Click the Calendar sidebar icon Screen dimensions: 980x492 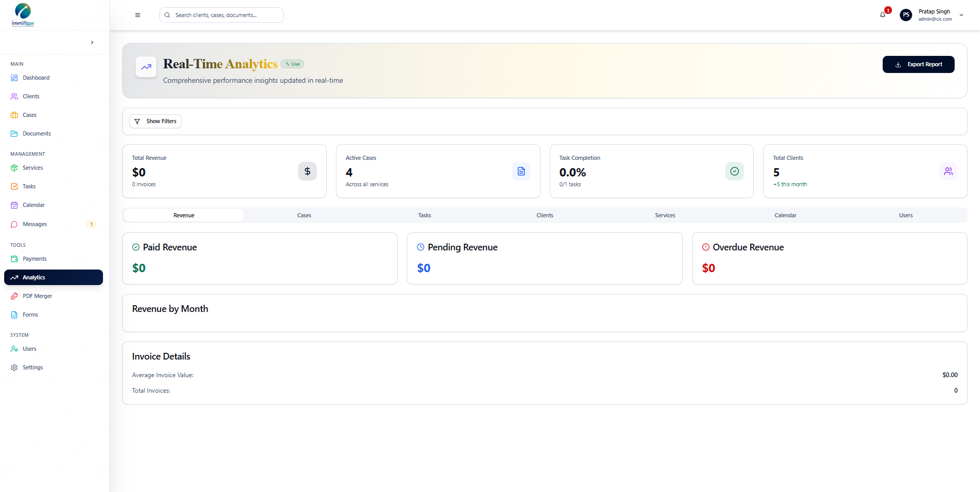pos(14,205)
